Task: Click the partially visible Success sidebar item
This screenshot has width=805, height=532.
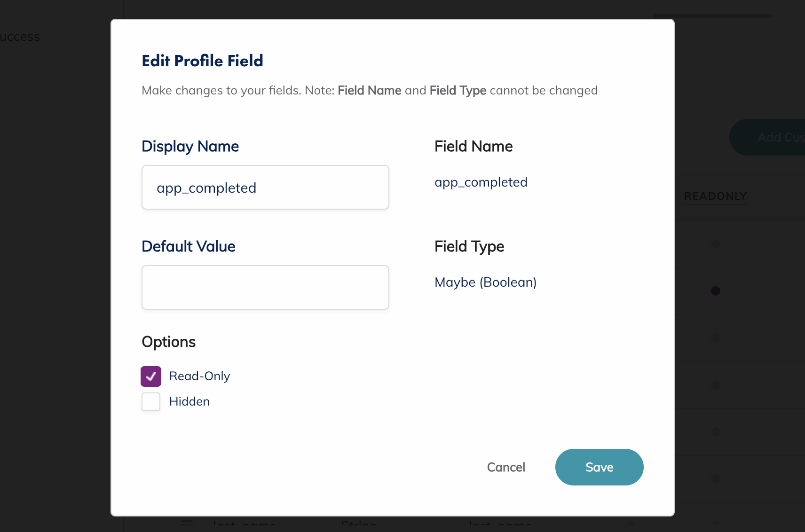Action: click(x=20, y=37)
